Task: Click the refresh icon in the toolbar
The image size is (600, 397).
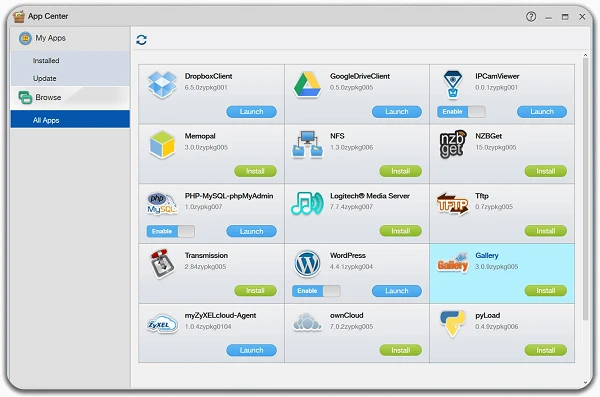Action: (x=142, y=39)
